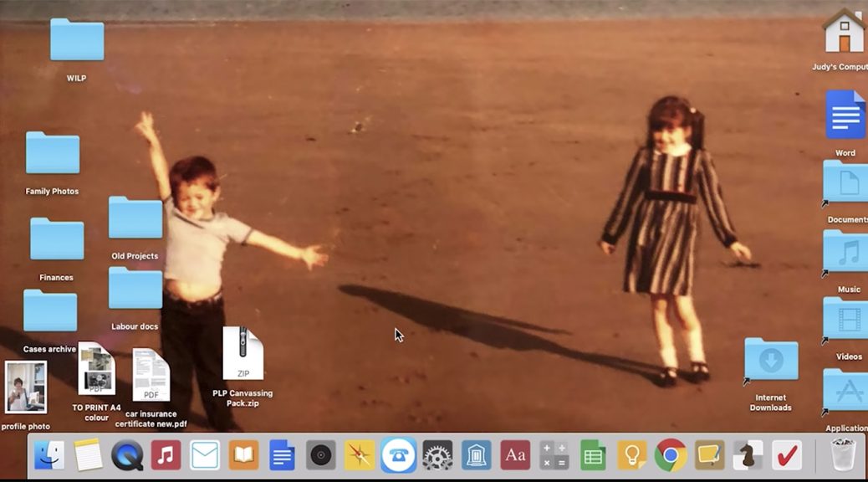
Task: Select the WILP folder on desktop
Action: [x=77, y=40]
